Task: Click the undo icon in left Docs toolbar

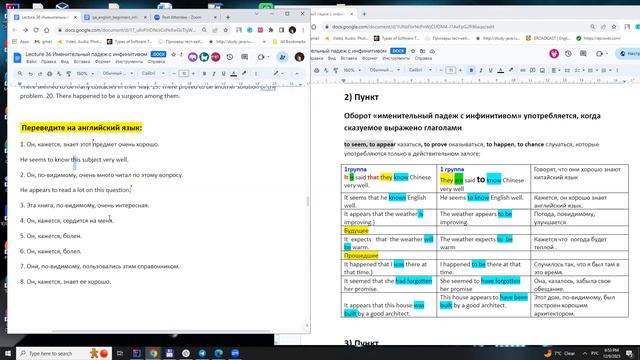Action: [x=30, y=74]
